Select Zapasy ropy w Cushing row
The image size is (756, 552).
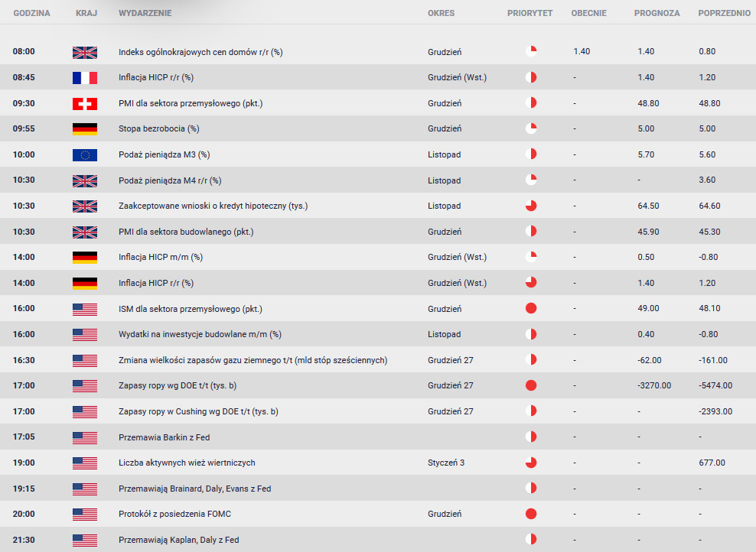198,411
